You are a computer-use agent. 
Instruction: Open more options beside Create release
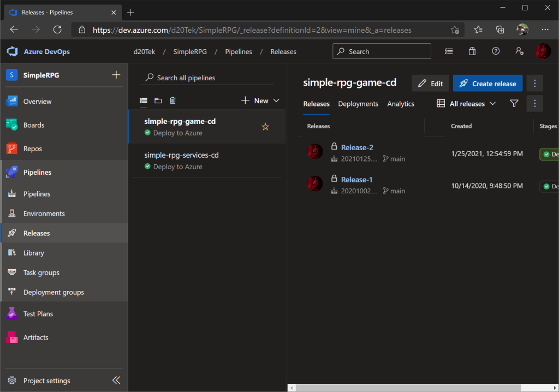(x=535, y=84)
